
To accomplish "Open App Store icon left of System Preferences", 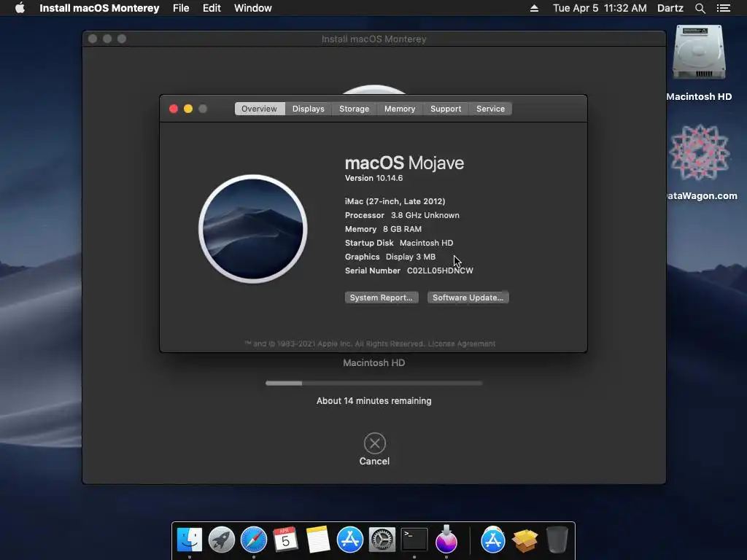I will 349,540.
